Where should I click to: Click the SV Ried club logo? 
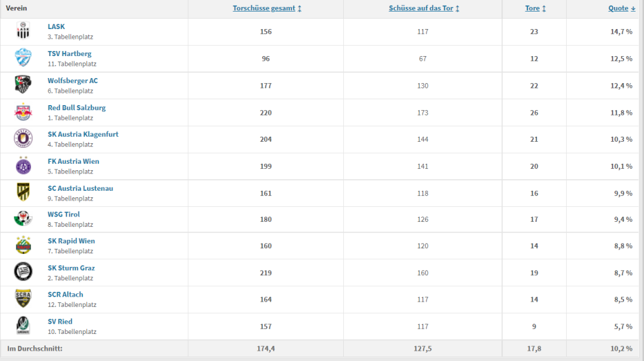pyautogui.click(x=23, y=326)
